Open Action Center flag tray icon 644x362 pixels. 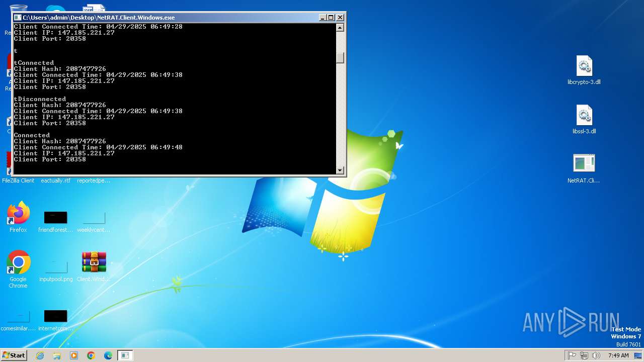[572, 355]
